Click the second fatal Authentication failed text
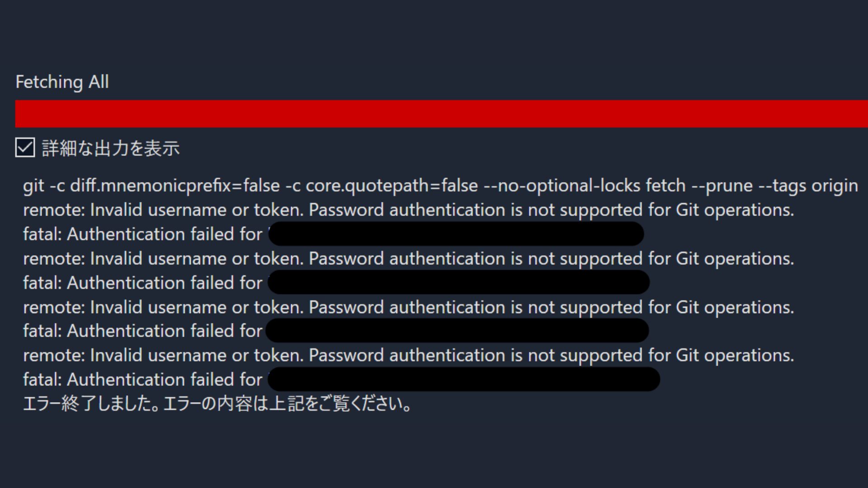Image resolution: width=868 pixels, height=488 pixels. pos(142,283)
